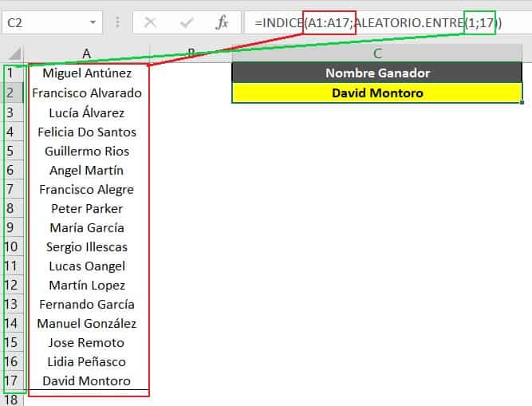532x406 pixels.
Task: Click cell with Martín Lopez
Action: [87, 285]
